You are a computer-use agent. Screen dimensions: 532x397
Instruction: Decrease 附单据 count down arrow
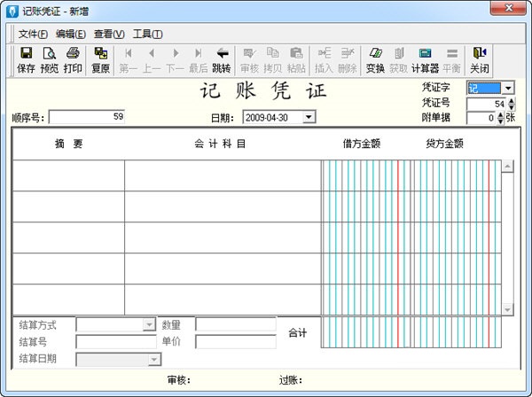coord(500,121)
